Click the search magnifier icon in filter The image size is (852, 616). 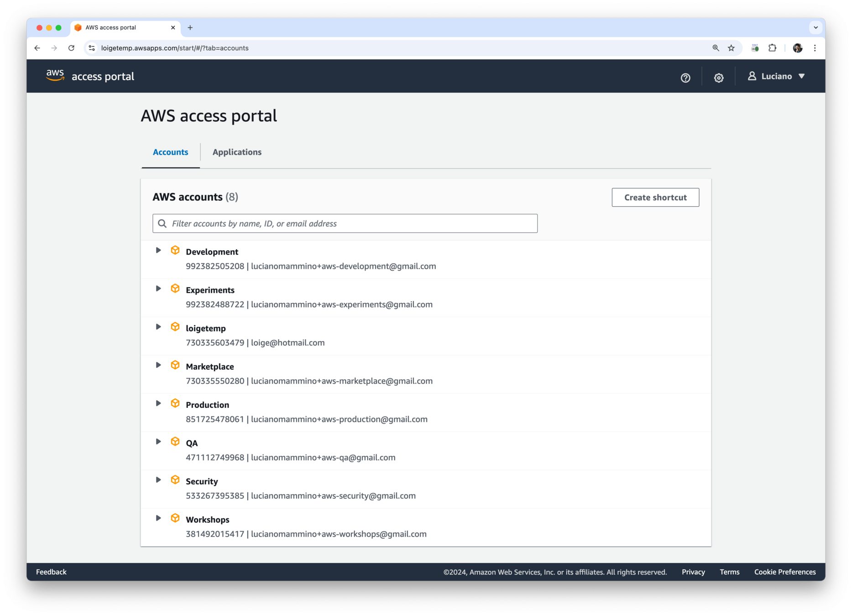tap(162, 224)
